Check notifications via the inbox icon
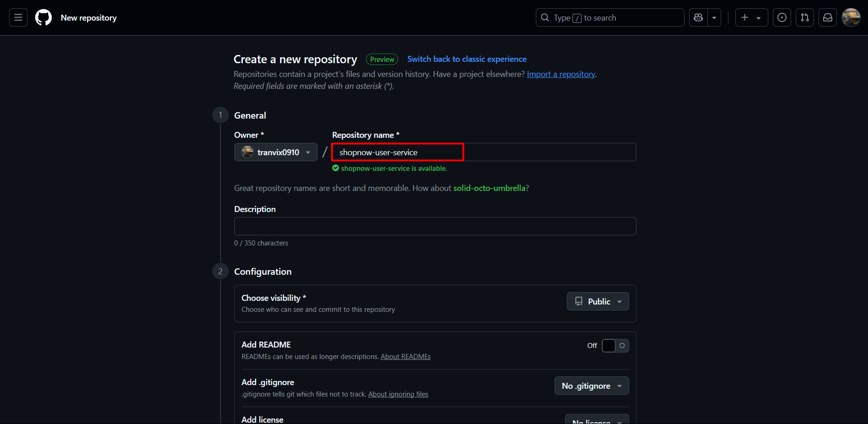The height and width of the screenshot is (424, 868). click(x=828, y=17)
